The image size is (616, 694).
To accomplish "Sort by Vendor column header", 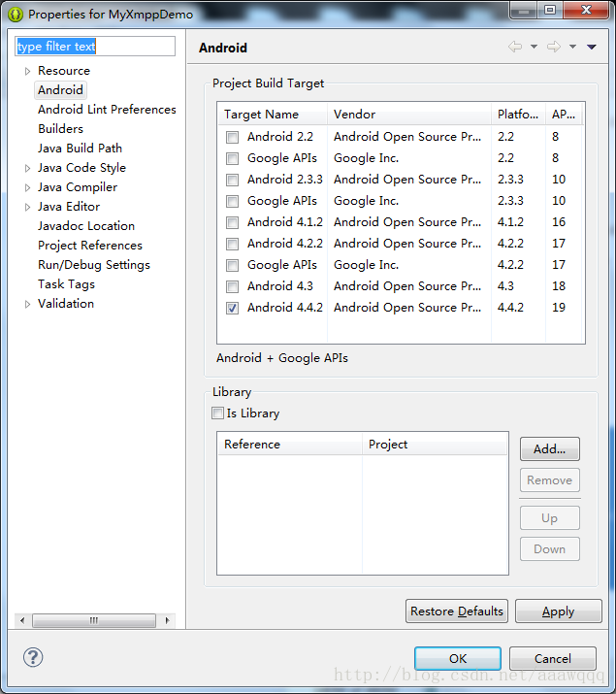I will pos(409,115).
